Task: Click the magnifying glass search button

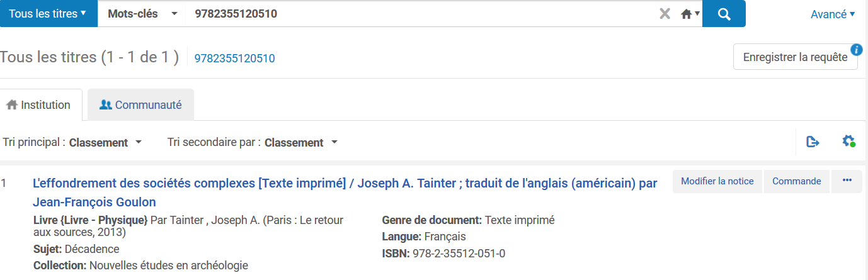Action: (x=724, y=14)
